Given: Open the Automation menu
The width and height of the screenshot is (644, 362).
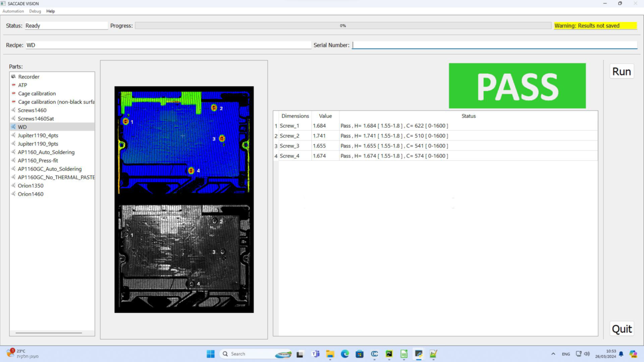Looking at the screenshot, I should (13, 11).
